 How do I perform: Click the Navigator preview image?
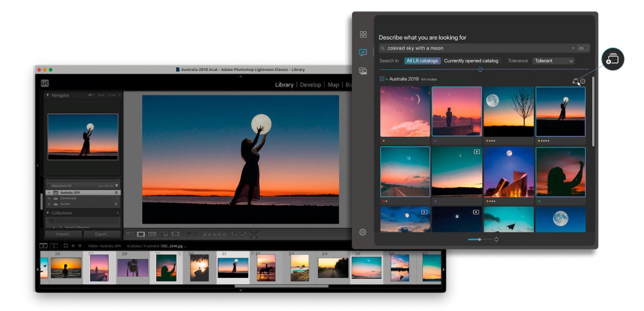point(83,137)
